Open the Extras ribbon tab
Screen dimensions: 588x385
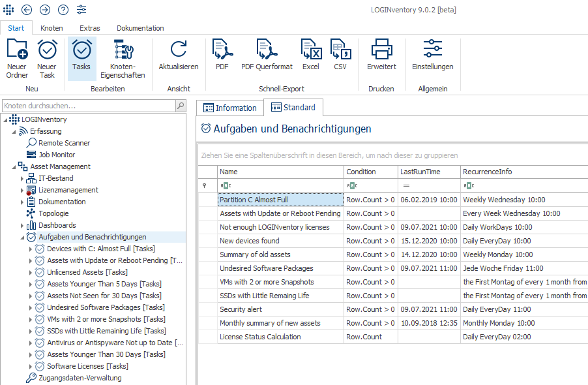click(x=89, y=28)
